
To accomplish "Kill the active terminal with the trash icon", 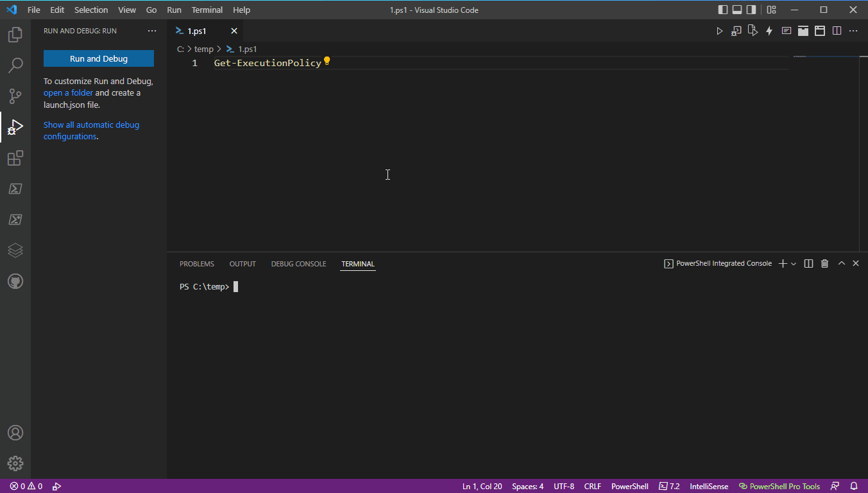I will tap(824, 263).
